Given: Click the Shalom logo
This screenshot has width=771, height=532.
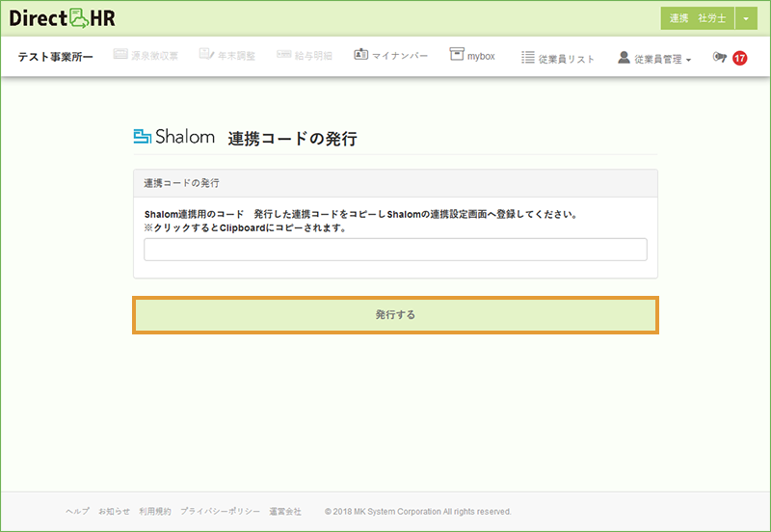Looking at the screenshot, I should [x=174, y=136].
